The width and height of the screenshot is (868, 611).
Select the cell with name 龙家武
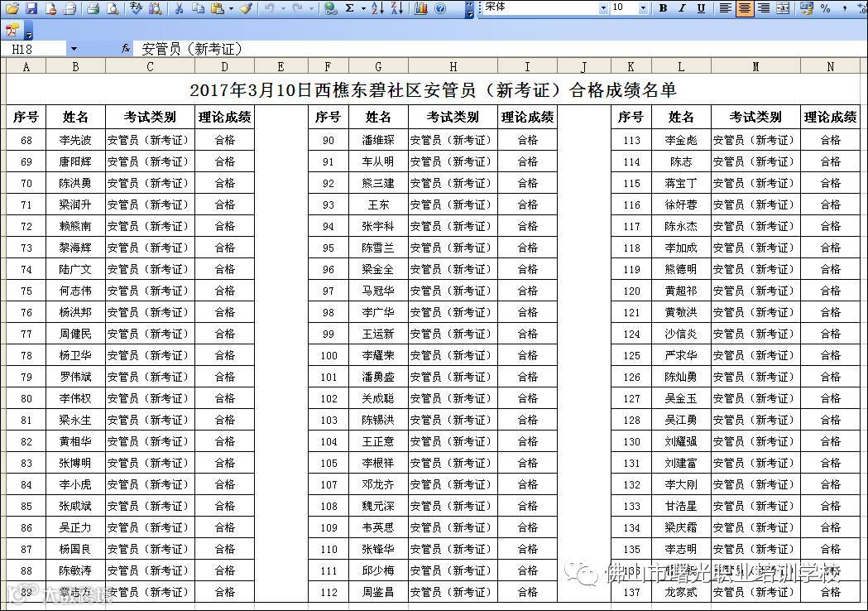coord(681,592)
